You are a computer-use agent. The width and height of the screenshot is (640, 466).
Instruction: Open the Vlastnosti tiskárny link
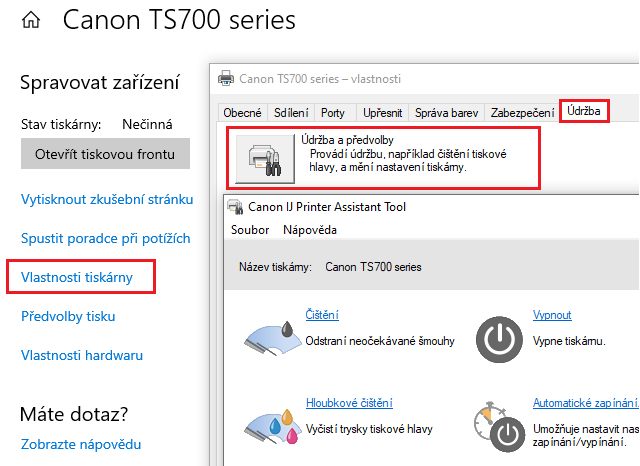point(76,276)
